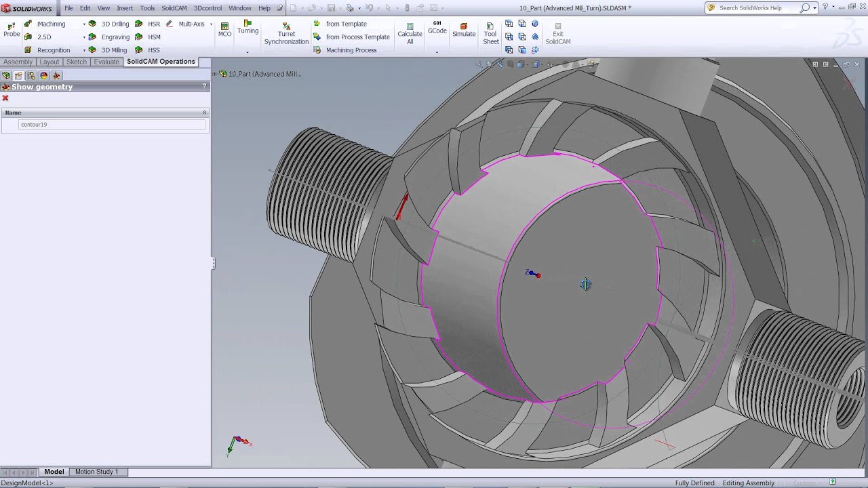Image resolution: width=868 pixels, height=488 pixels.
Task: Click the PropertyManager tab icon
Action: pyautogui.click(x=18, y=76)
